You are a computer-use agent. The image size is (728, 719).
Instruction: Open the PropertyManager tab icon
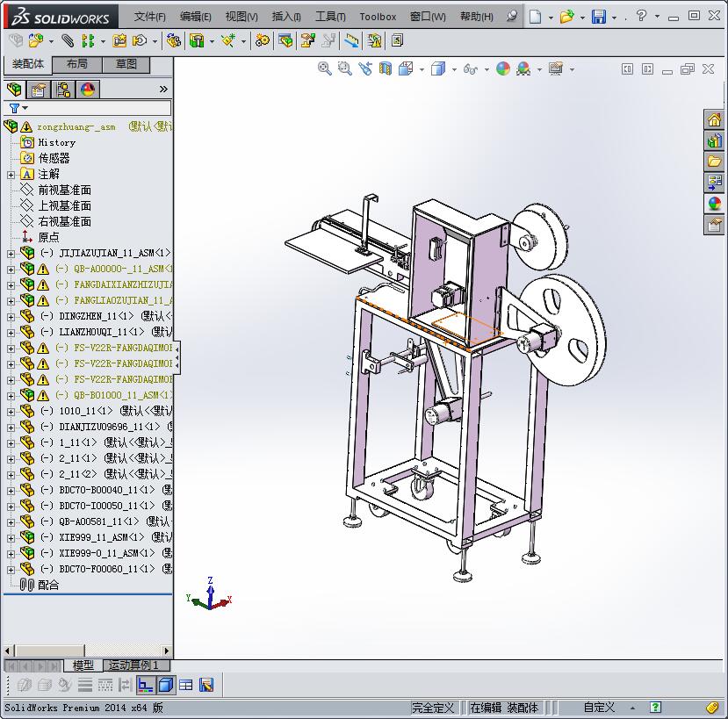tap(38, 90)
